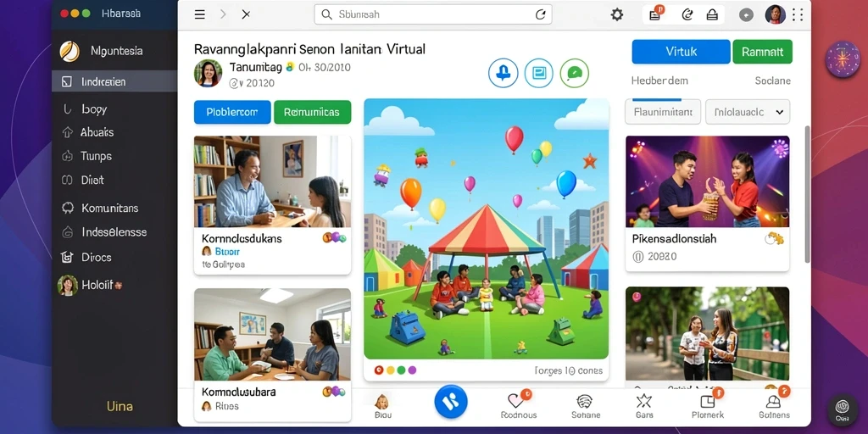Click the X icon in toolbar
The height and width of the screenshot is (434, 868).
pos(246,14)
